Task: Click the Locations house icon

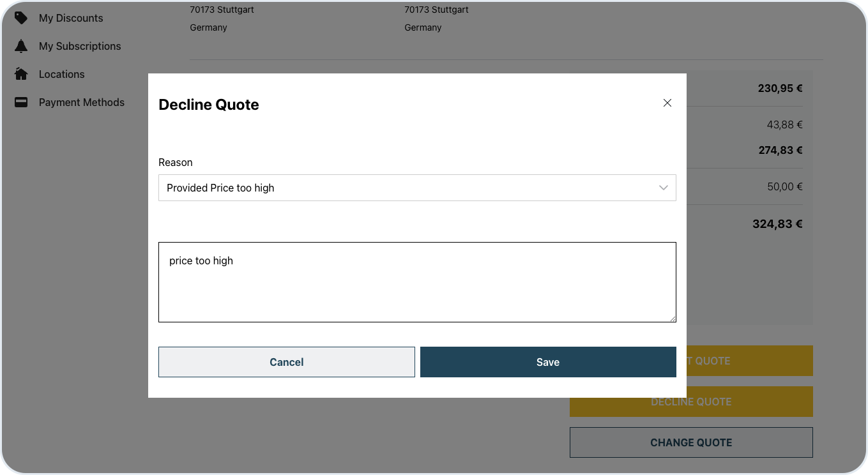Action: [21, 74]
